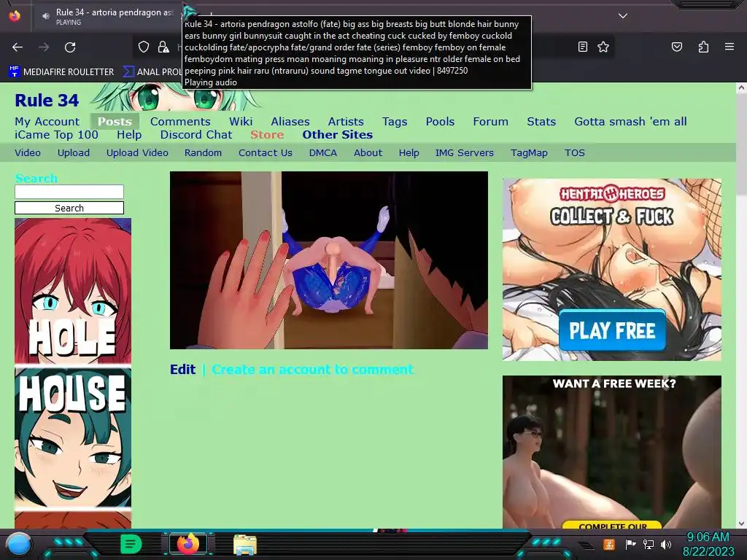Focus the Search text field
The image size is (747, 560).
[69, 192]
